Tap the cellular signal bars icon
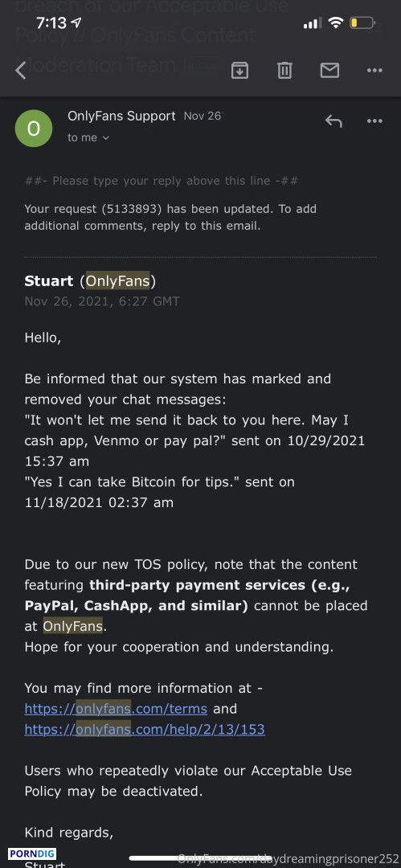Viewport: 401px width, 868px height. [313, 23]
